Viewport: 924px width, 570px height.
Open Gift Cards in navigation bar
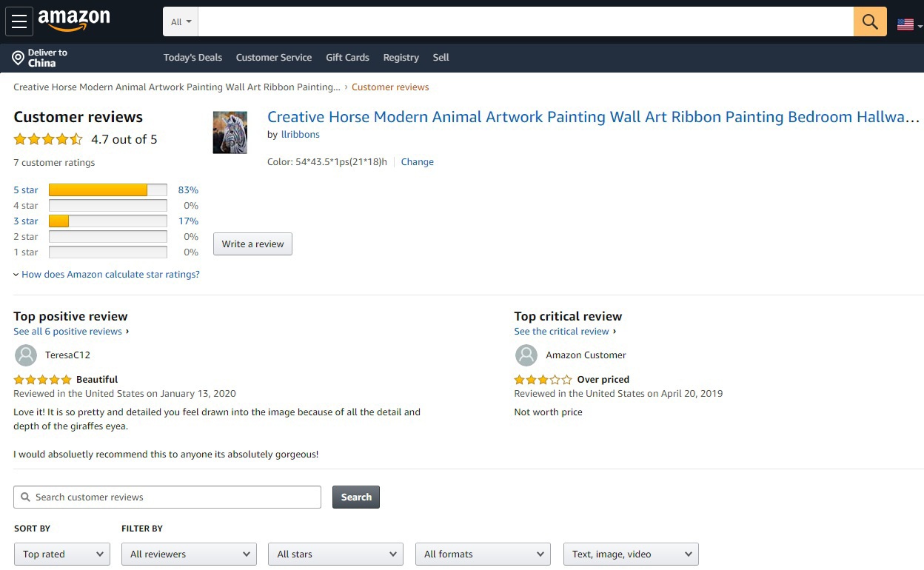347,58
